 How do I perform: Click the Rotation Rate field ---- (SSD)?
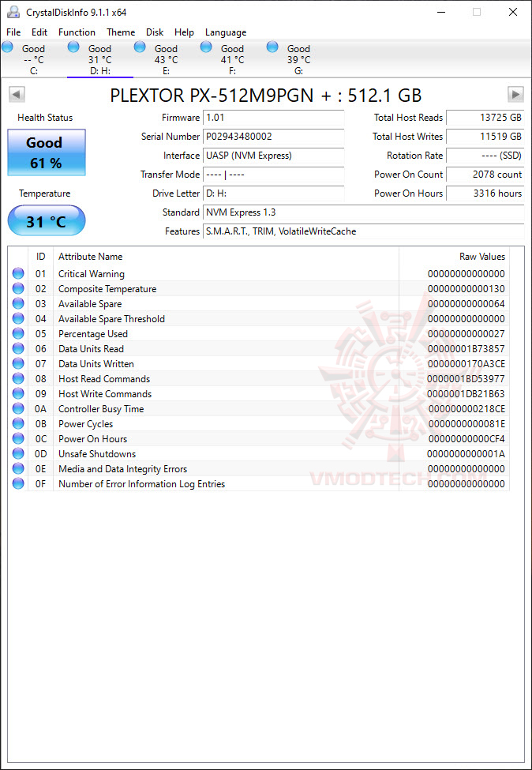(x=485, y=156)
